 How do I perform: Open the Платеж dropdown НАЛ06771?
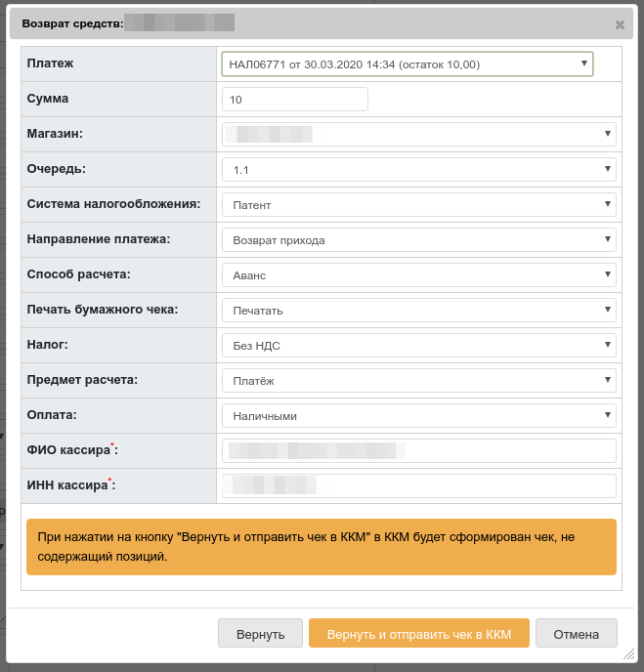pos(408,64)
